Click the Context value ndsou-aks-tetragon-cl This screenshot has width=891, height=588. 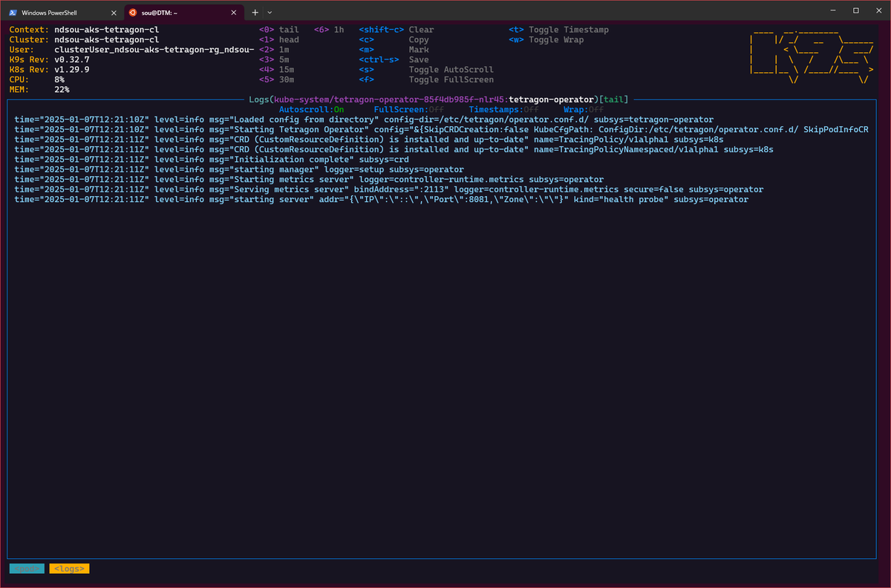pyautogui.click(x=107, y=30)
